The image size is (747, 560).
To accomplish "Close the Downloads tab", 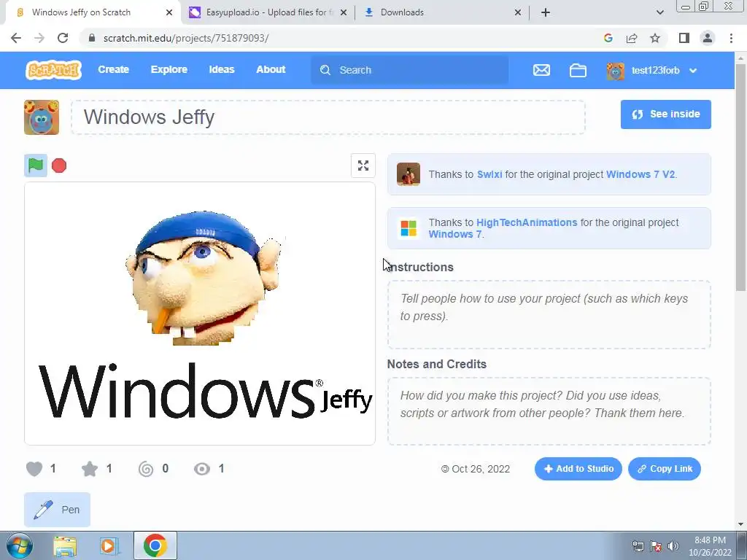I will point(518,13).
